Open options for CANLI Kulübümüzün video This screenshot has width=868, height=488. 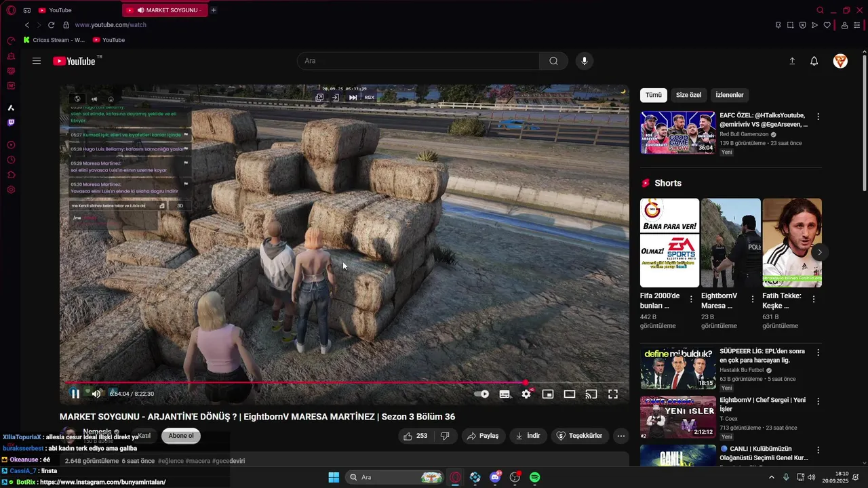[x=818, y=450]
